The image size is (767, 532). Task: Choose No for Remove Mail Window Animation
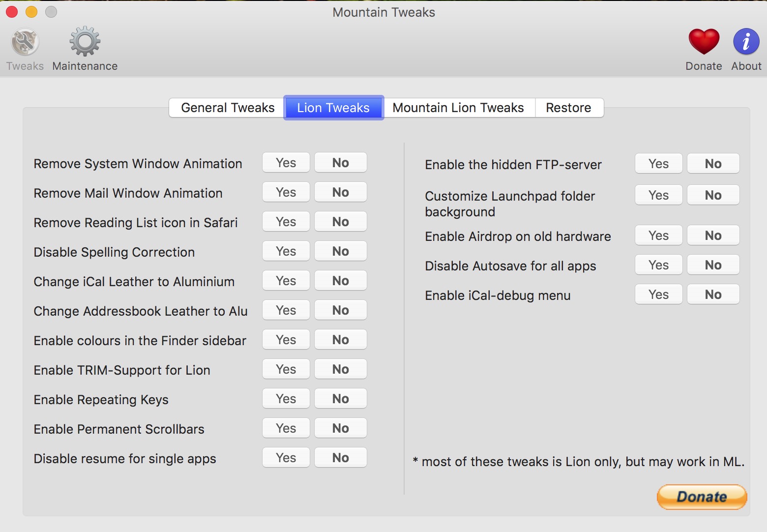pos(340,192)
